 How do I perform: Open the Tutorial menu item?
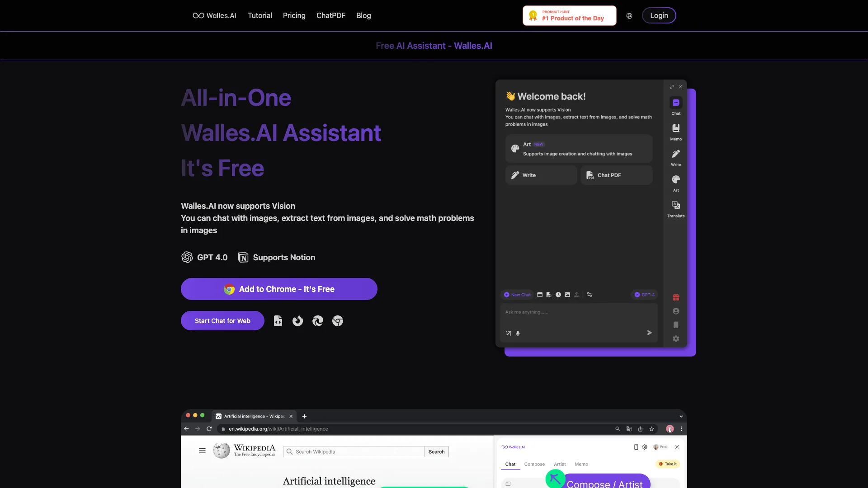[260, 15]
